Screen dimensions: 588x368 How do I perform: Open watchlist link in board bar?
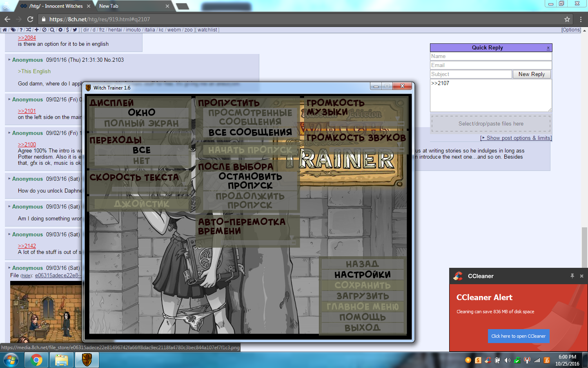(207, 30)
